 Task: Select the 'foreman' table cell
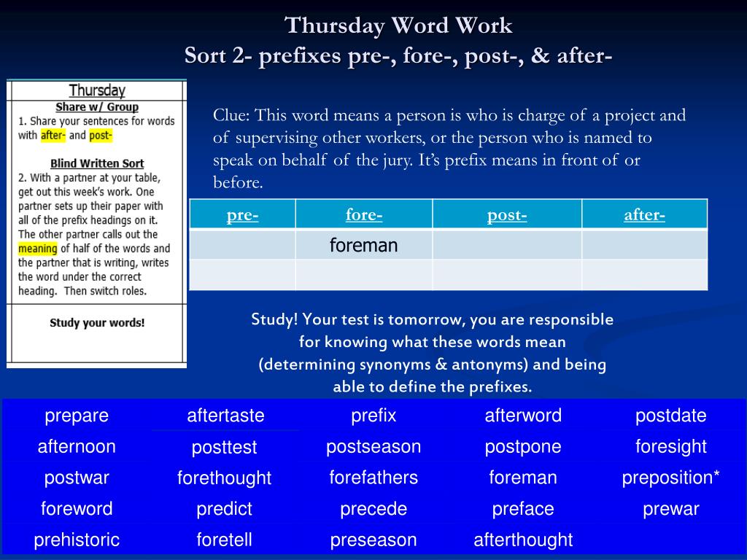pyautogui.click(x=364, y=245)
